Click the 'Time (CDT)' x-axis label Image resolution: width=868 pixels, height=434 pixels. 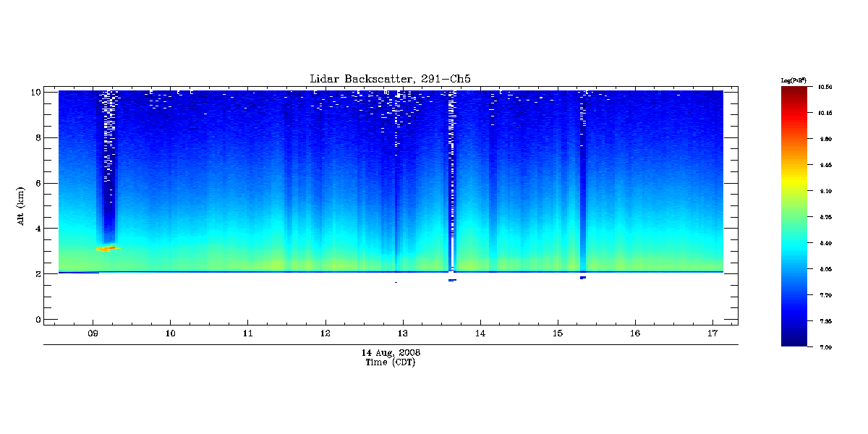point(391,362)
